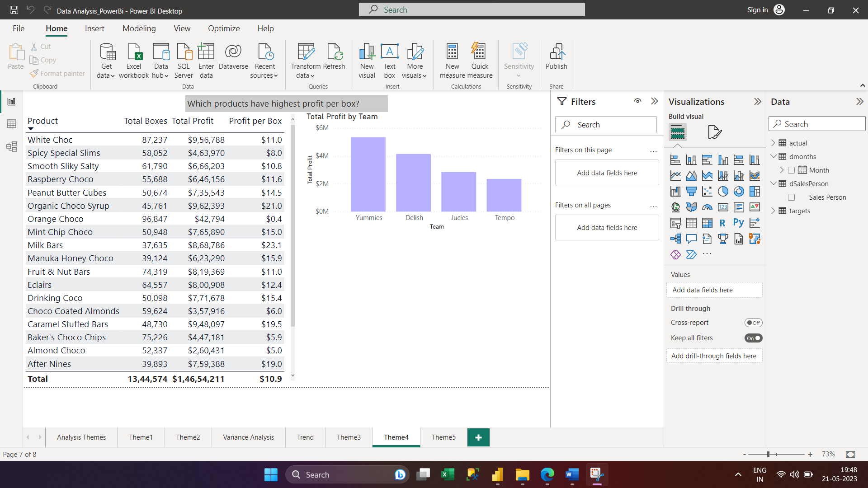Toggle the Cross-report switch
The image size is (868, 488).
pyautogui.click(x=753, y=323)
